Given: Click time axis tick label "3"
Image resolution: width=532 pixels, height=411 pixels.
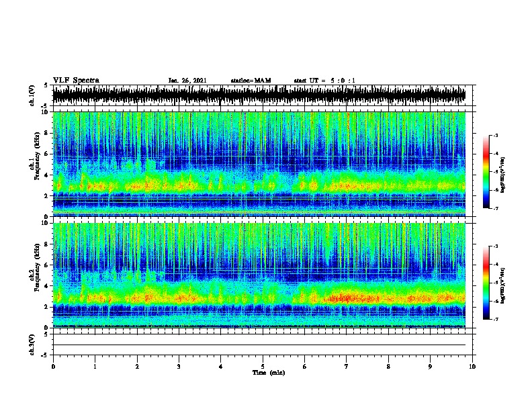Looking at the screenshot, I should (179, 367).
